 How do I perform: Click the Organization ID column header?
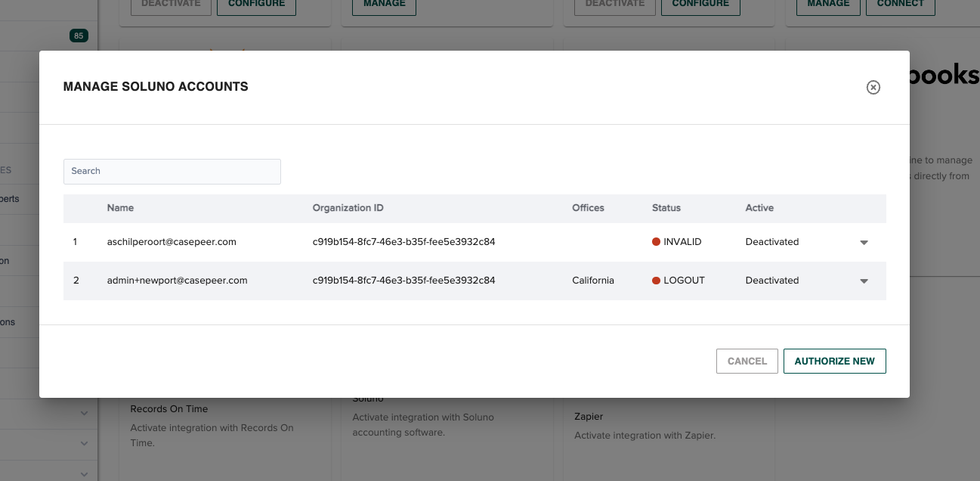(348, 208)
